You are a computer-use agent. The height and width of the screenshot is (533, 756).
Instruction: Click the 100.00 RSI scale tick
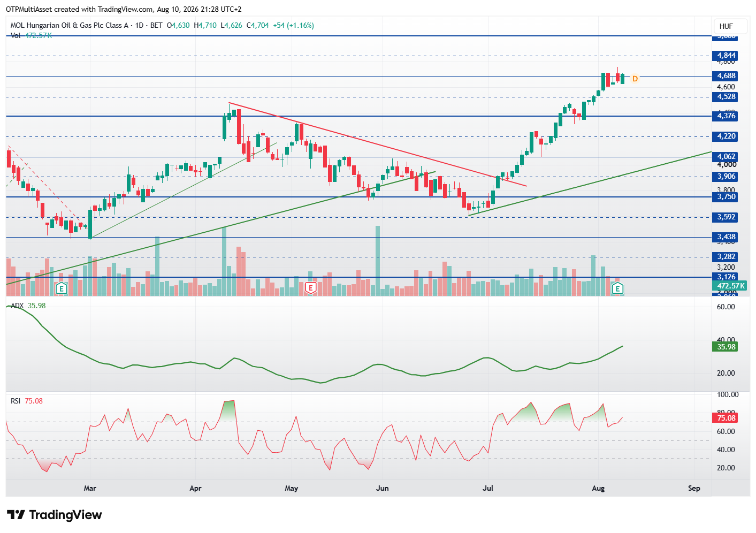(728, 394)
